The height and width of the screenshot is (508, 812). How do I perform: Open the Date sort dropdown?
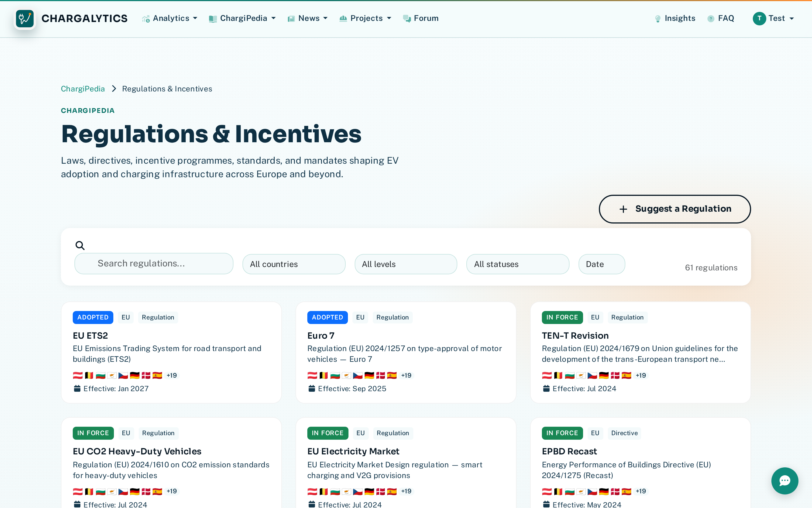pyautogui.click(x=602, y=264)
